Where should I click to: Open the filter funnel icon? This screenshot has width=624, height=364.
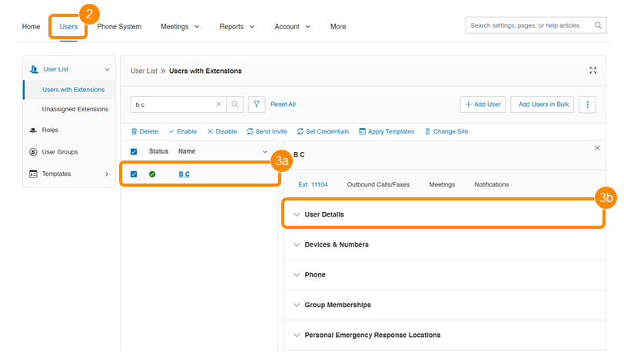[x=257, y=104]
